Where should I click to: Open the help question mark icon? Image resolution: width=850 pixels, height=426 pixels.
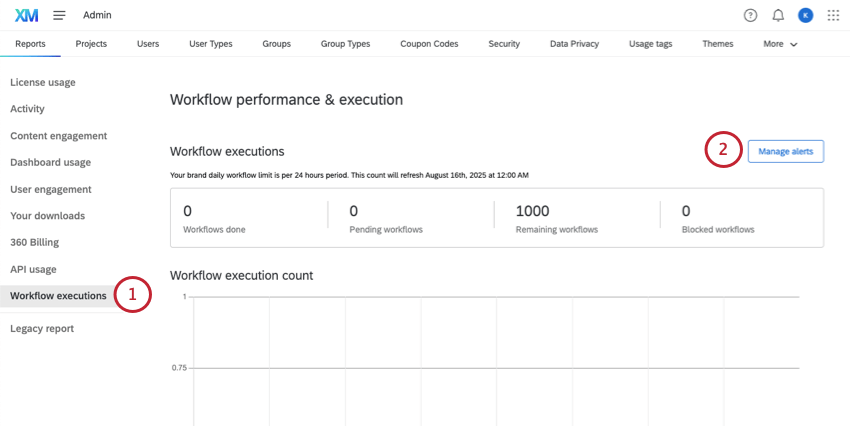click(751, 15)
